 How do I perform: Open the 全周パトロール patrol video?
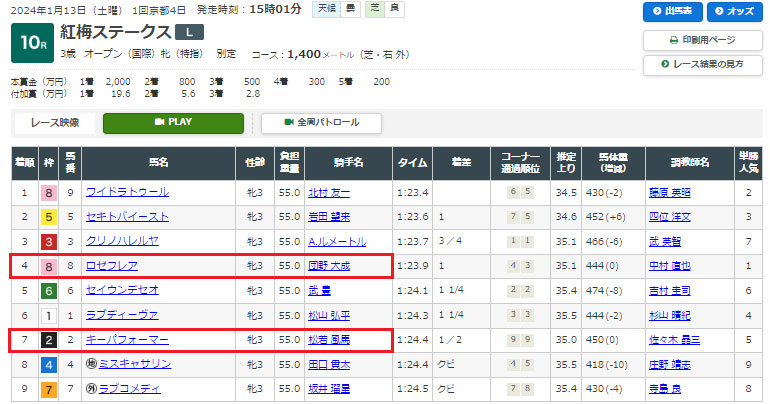click(x=321, y=123)
